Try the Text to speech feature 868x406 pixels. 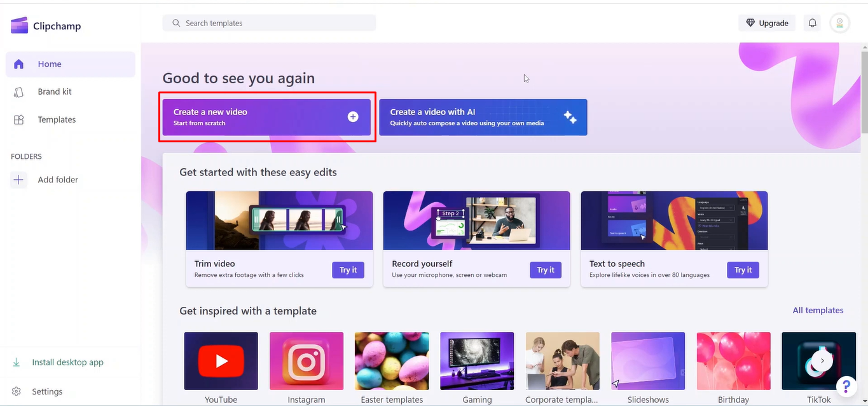[x=743, y=269]
